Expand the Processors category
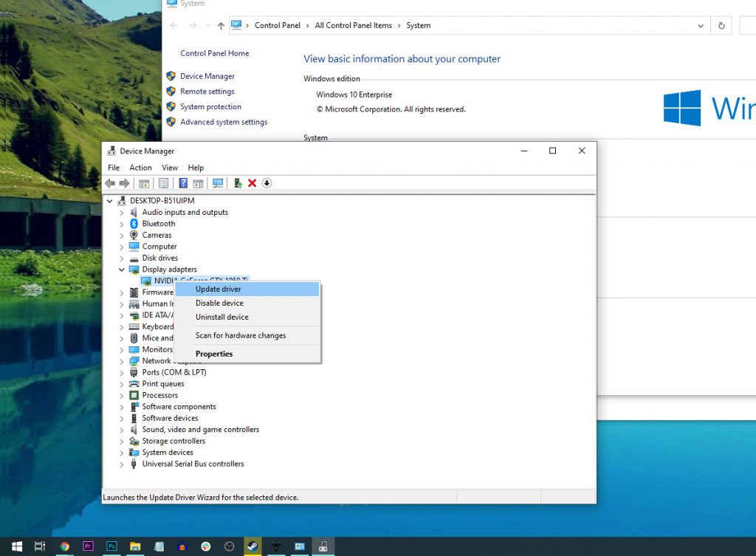 (x=122, y=396)
